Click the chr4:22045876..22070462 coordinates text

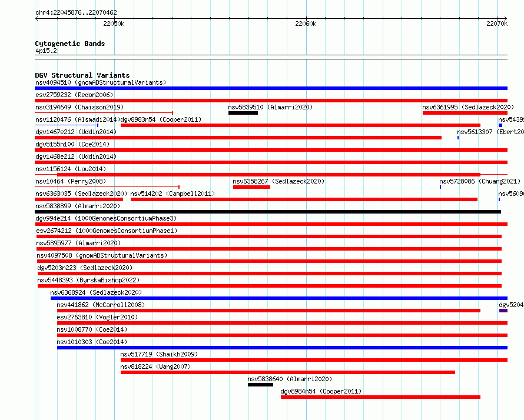coord(76,12)
